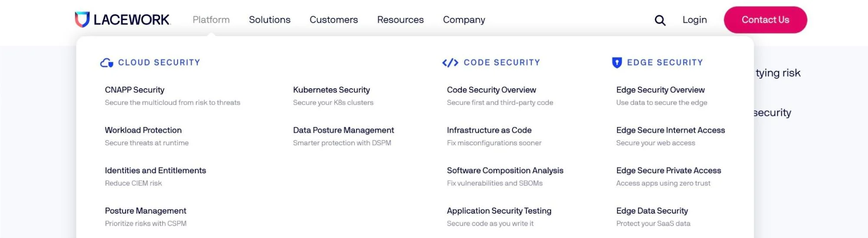868x238 pixels.
Task: Choose Infrastructure as Code
Action: 489,130
